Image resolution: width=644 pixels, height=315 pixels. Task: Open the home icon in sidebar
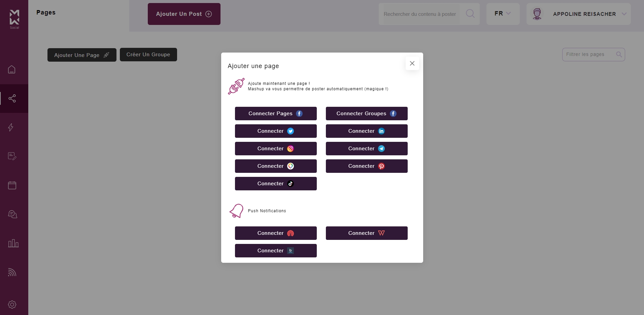[x=12, y=70]
